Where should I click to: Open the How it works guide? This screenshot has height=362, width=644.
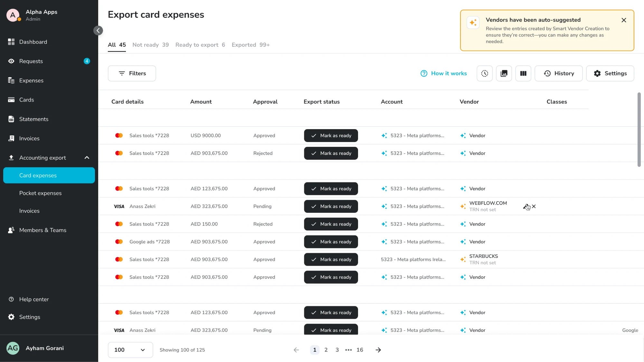click(444, 73)
